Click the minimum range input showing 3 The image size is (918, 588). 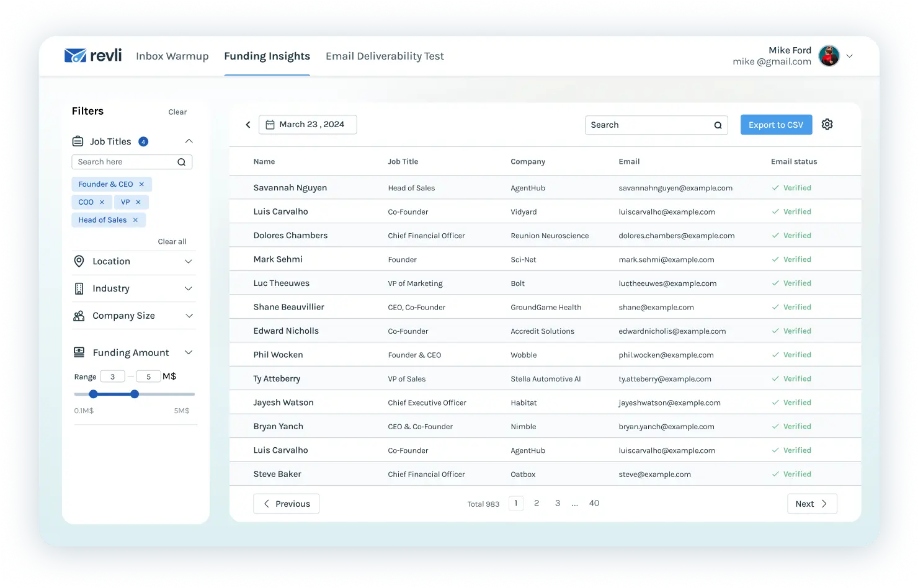[x=113, y=376]
